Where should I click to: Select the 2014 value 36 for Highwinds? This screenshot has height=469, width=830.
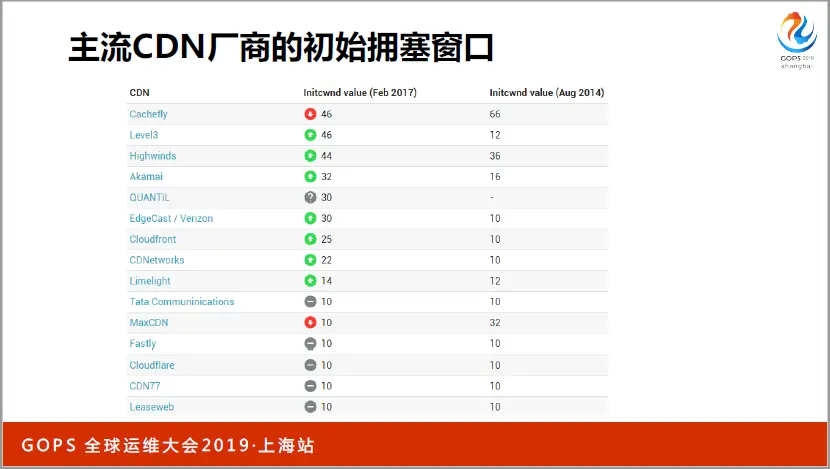495,156
